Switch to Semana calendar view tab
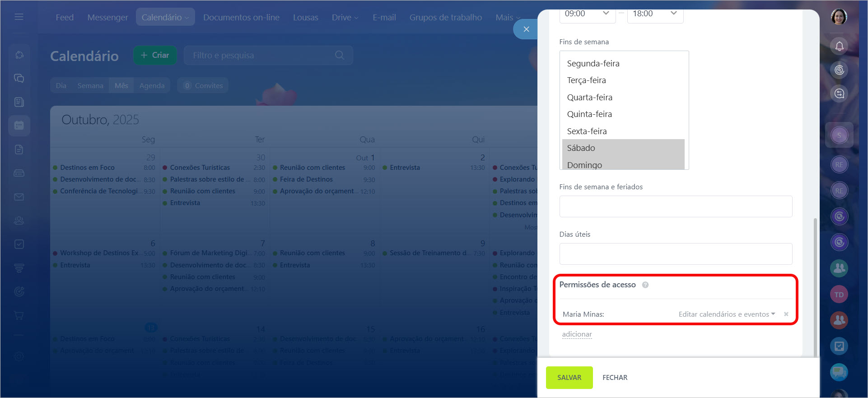The image size is (868, 398). point(90,85)
